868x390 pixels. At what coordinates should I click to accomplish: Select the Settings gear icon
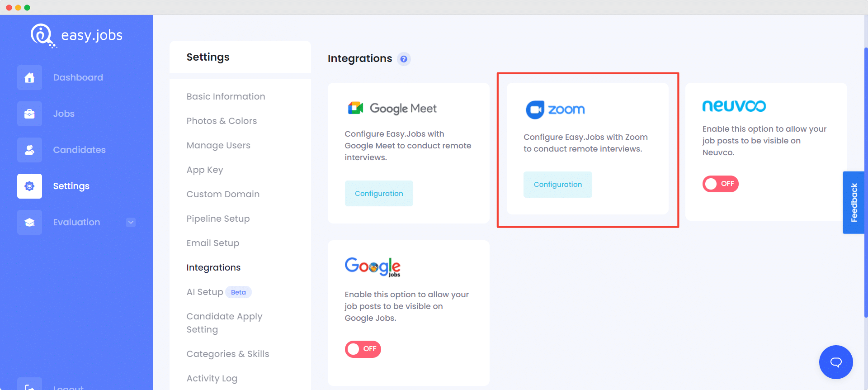(29, 186)
